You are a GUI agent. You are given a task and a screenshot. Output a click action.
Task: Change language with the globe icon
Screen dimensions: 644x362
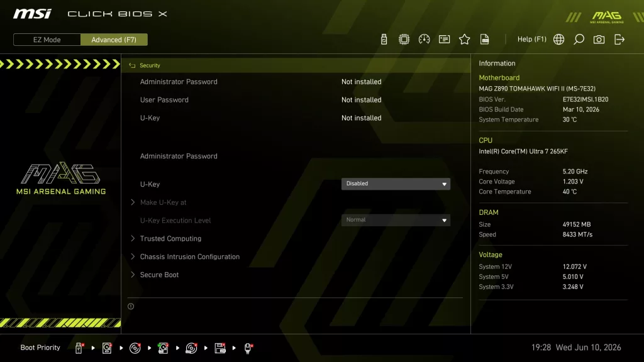click(558, 40)
